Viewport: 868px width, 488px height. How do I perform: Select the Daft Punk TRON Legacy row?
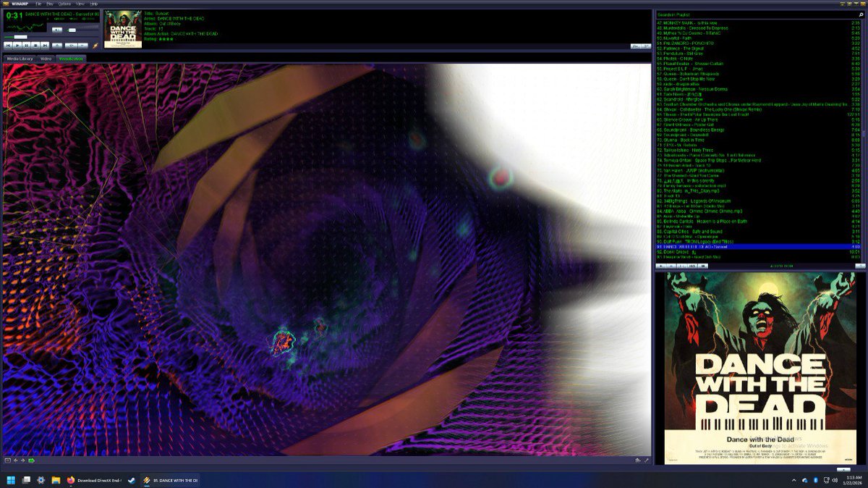click(757, 242)
